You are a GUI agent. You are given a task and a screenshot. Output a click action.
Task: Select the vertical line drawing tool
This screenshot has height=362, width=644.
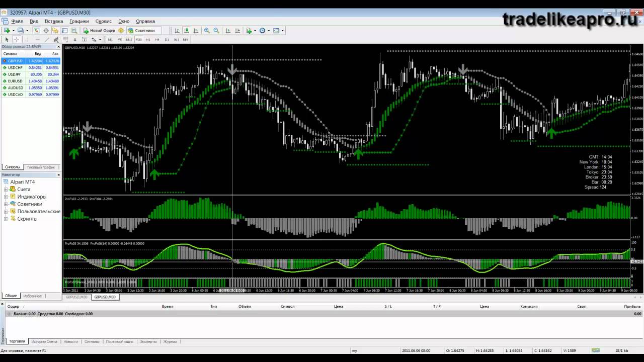click(x=28, y=40)
